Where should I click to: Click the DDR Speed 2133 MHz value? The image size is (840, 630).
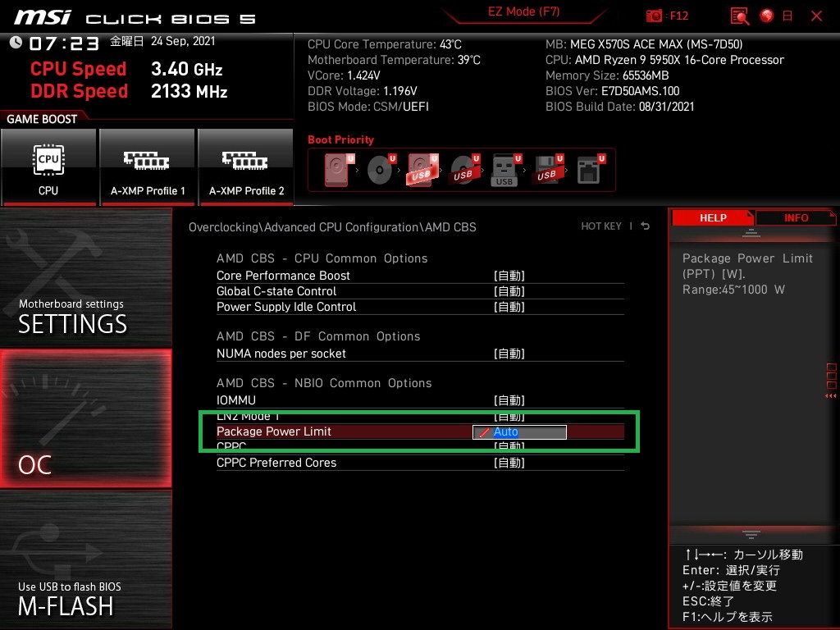tap(189, 91)
